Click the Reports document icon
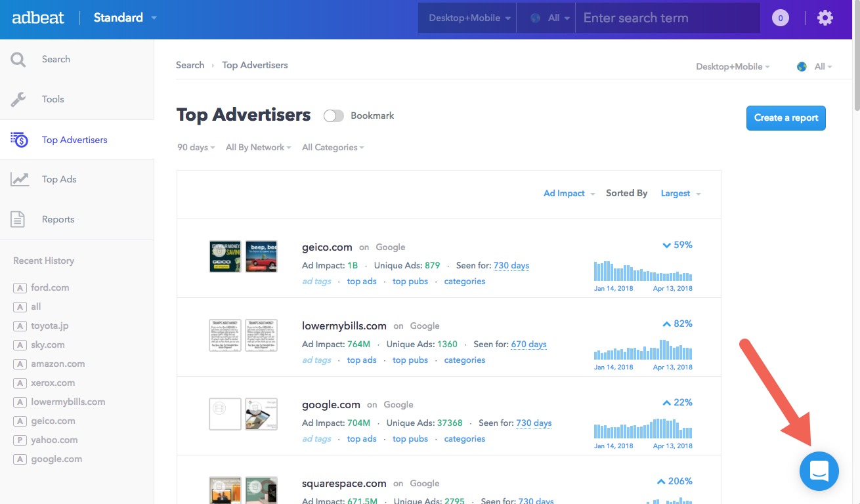Image resolution: width=860 pixels, height=504 pixels. click(18, 219)
